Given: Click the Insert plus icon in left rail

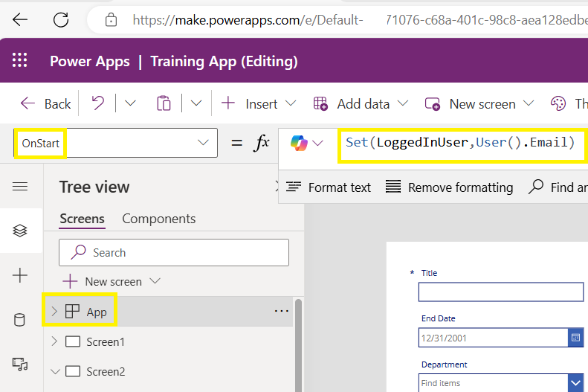Looking at the screenshot, I should 20,275.
